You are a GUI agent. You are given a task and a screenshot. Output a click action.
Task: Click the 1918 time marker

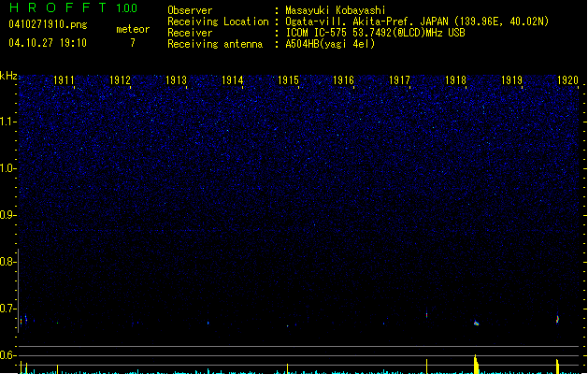click(455, 80)
